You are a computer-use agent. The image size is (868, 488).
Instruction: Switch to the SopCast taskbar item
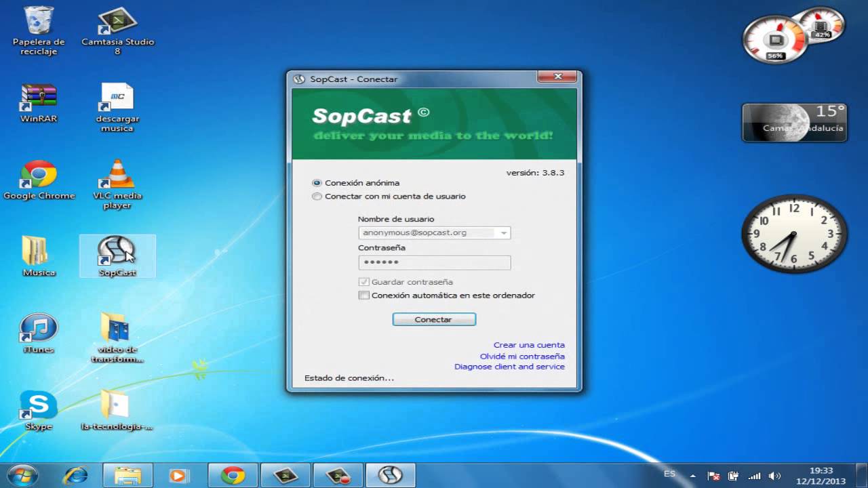click(391, 476)
